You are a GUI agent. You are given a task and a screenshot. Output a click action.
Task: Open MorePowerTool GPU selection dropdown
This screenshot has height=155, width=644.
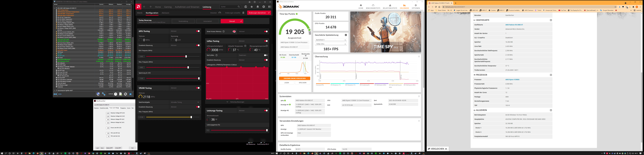coord(115,105)
